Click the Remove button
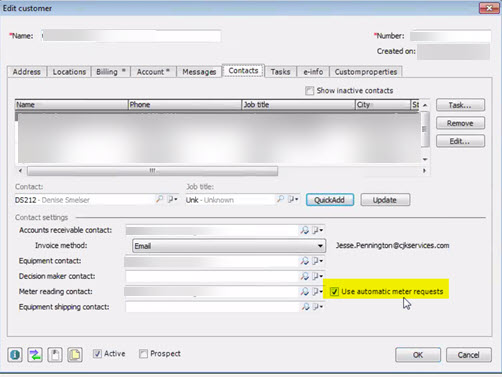This screenshot has height=377, width=502. (460, 123)
